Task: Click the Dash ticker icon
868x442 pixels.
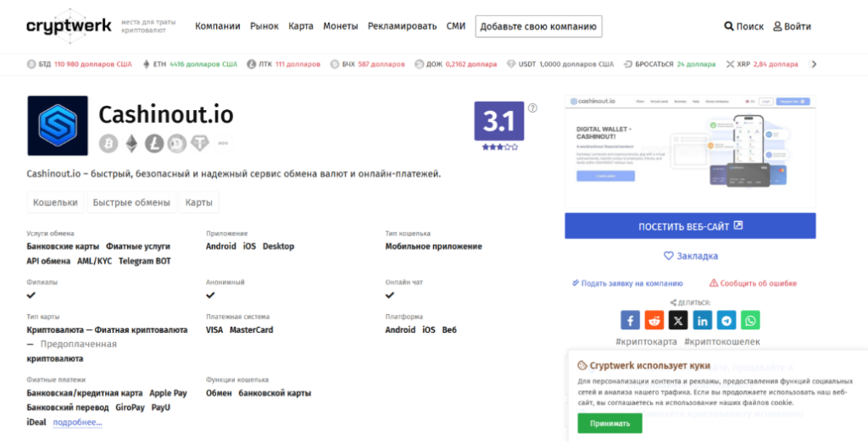Action: [628, 64]
